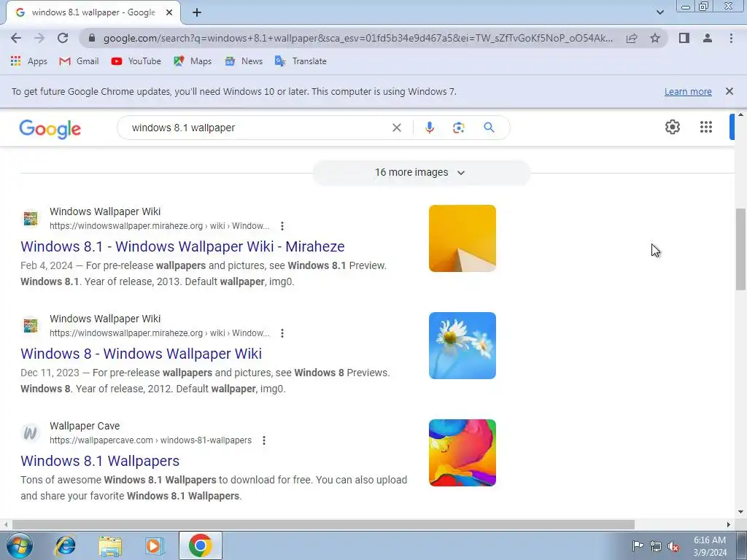Image resolution: width=747 pixels, height=560 pixels.
Task: Click the Wallpaper Cave site favicon
Action: coord(31,433)
